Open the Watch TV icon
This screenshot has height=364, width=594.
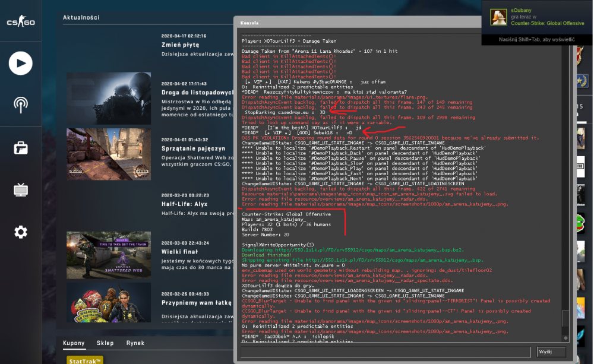click(x=20, y=189)
